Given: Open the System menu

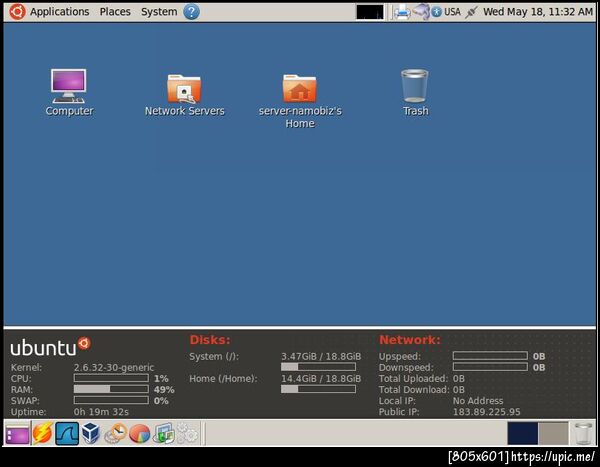Looking at the screenshot, I should click(159, 12).
